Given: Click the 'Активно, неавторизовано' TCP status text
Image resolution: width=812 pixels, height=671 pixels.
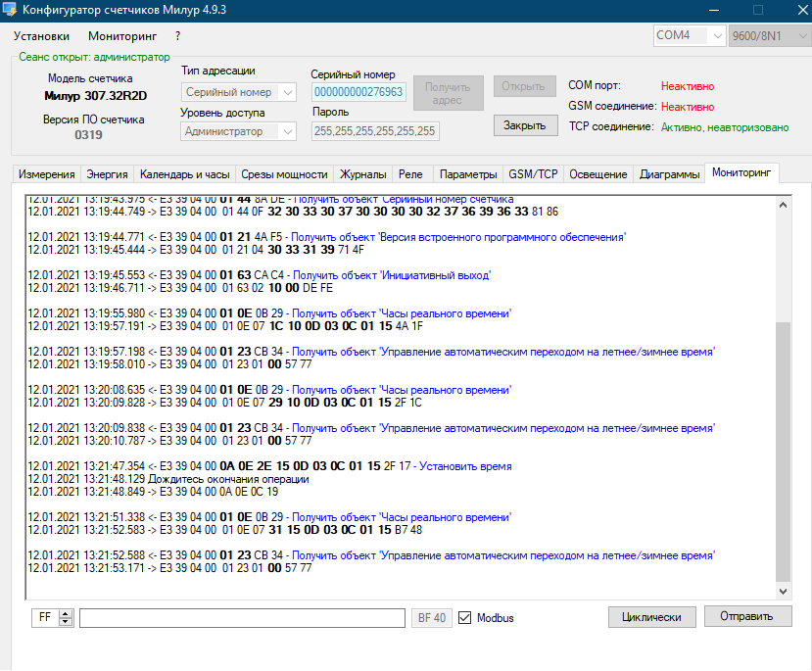Looking at the screenshot, I should 725,127.
